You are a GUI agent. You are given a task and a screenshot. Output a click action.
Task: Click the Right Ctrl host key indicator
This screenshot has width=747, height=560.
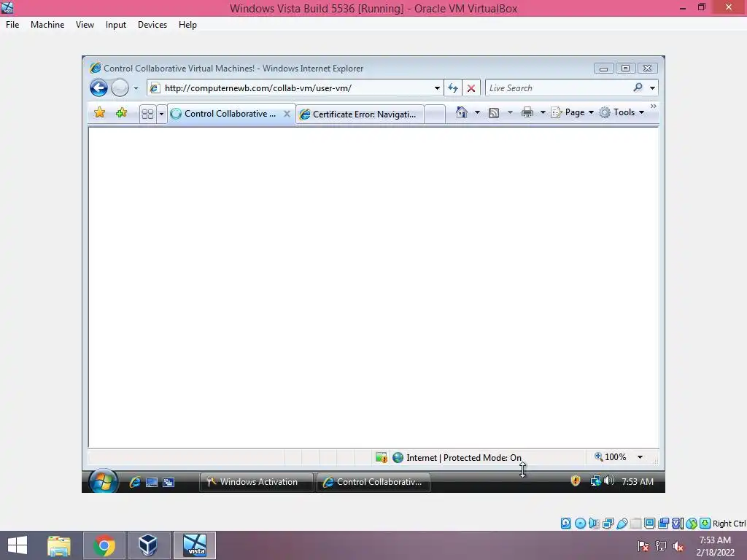(729, 524)
